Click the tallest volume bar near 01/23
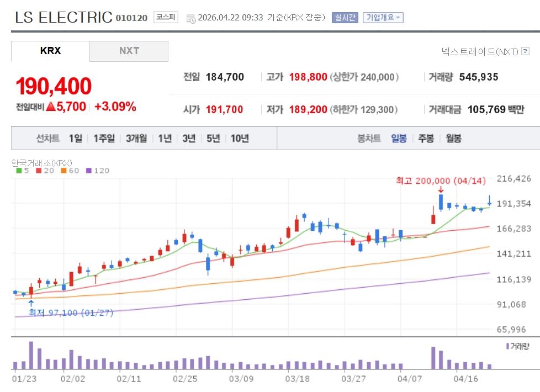 pos(31,355)
